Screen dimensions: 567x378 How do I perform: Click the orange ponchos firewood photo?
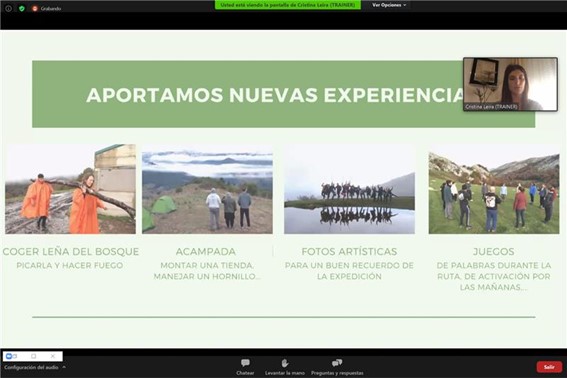[71, 189]
